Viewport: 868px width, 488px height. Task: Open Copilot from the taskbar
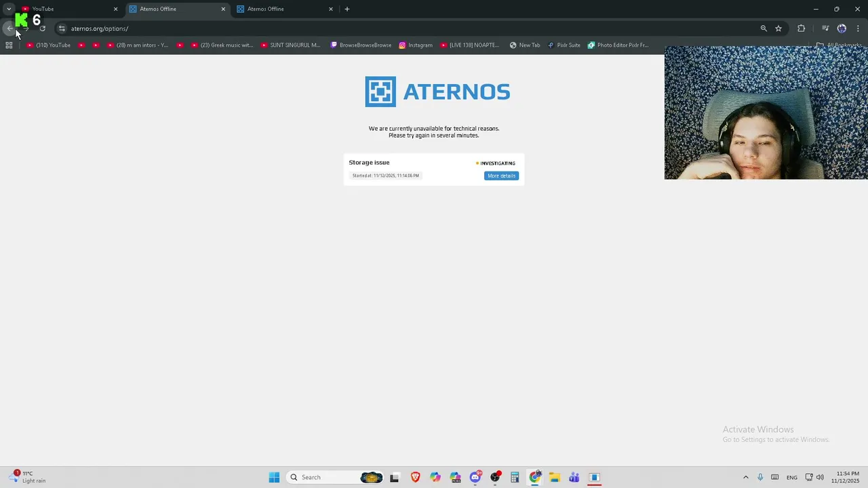tap(435, 477)
